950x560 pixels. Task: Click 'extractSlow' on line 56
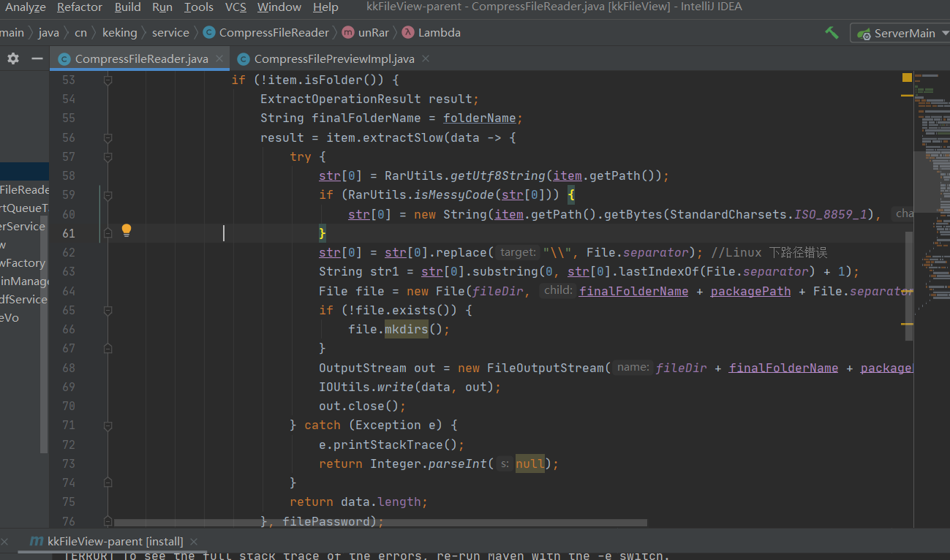403,137
